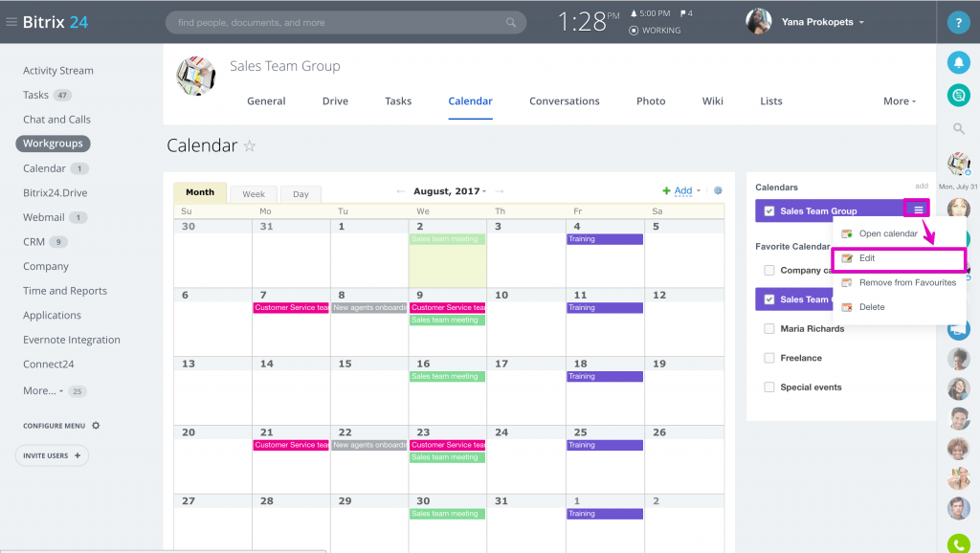This screenshot has height=553, width=980.
Task: Click the Configure Menu gear icon
Action: [96, 426]
